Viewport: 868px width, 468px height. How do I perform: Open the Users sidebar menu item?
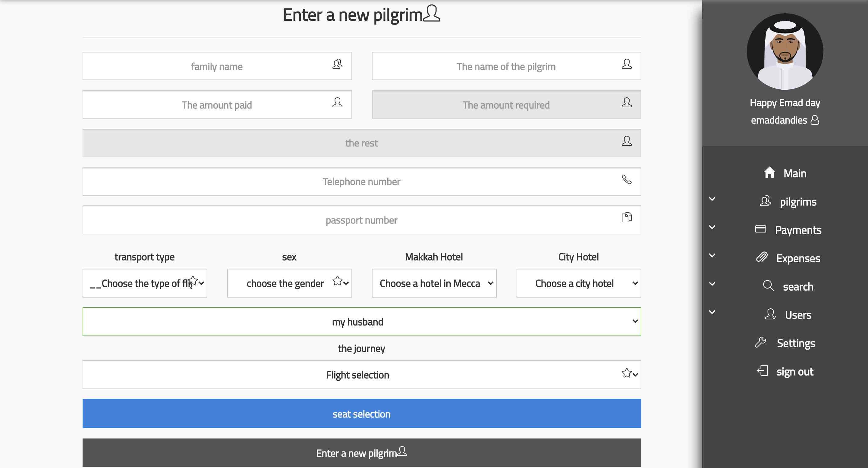coord(797,315)
